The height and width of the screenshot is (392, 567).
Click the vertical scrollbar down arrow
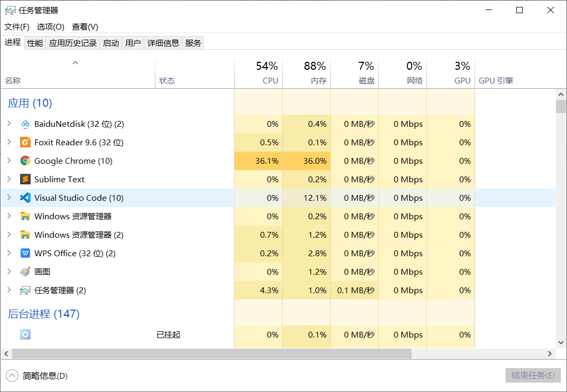pos(561,342)
